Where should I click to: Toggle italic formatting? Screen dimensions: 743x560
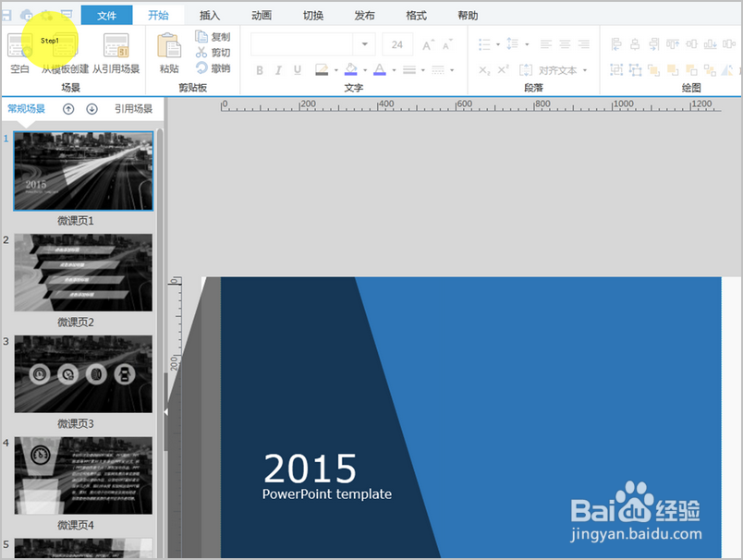[x=279, y=70]
